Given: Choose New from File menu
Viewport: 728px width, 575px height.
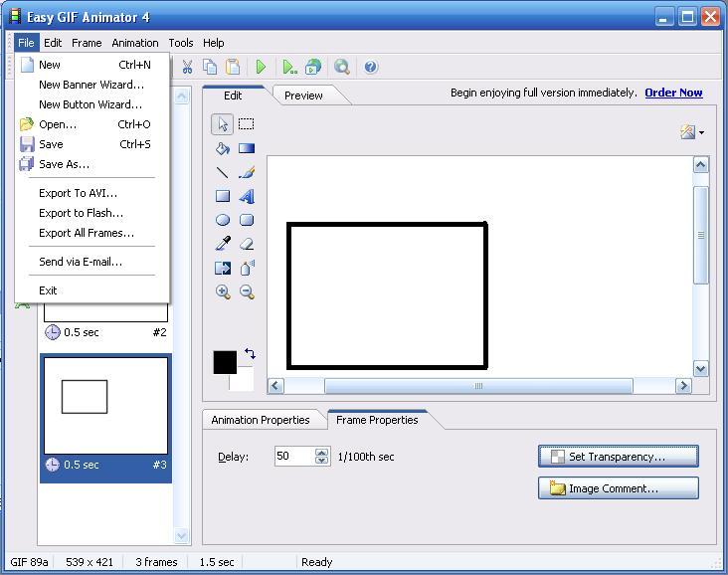Looking at the screenshot, I should 91,65.
